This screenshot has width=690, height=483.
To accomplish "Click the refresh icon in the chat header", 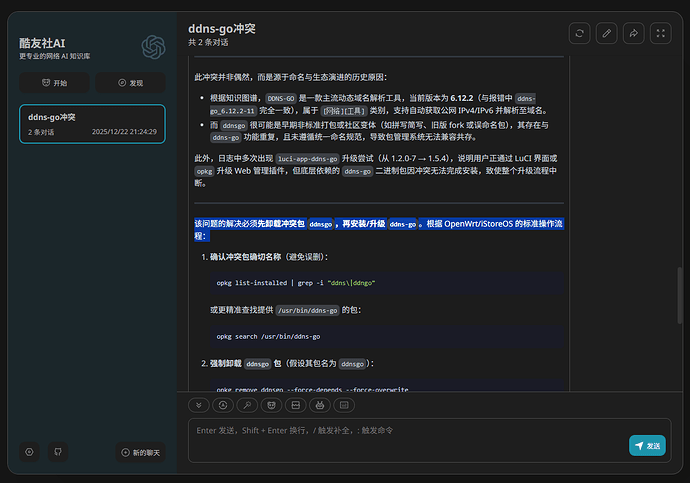I will pyautogui.click(x=580, y=33).
